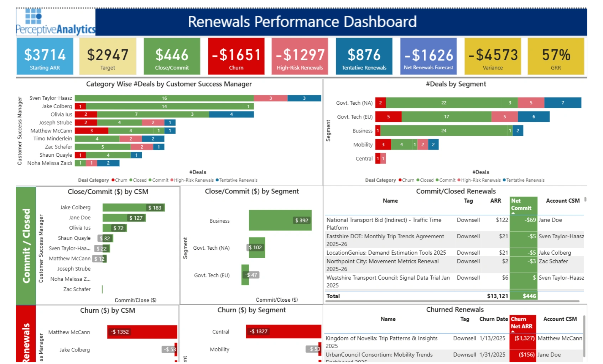Toggle the "Tentative Renewals" legend entry
This screenshot has height=364, width=603.
click(236, 180)
